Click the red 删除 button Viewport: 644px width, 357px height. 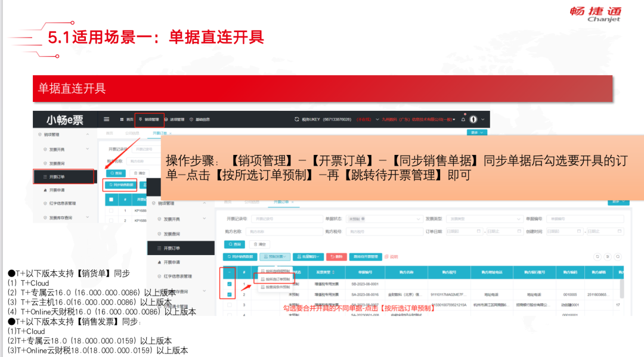pos(336,256)
